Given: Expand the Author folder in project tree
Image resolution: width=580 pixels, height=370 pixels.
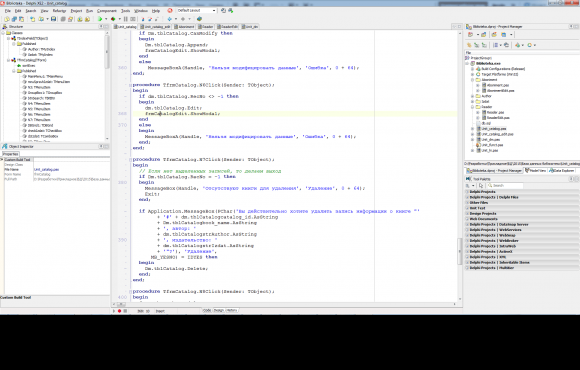Looking at the screenshot, I should 473,96.
